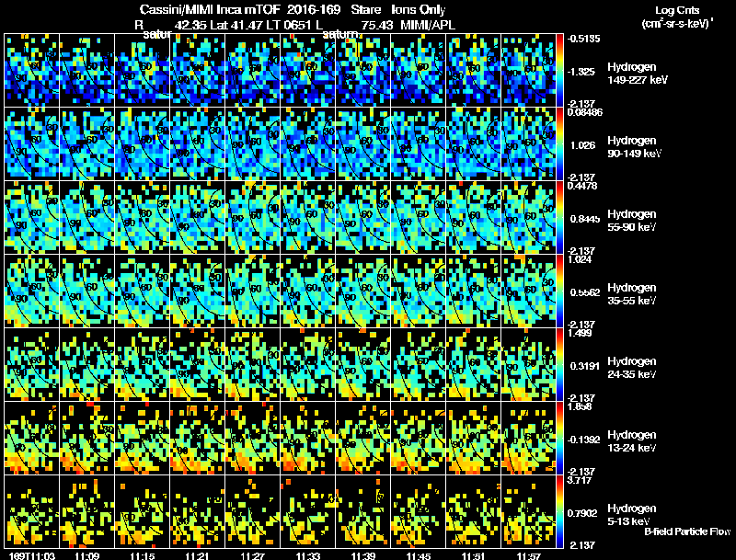Viewport: 736px width, 560px height.
Task: Open the 11:03 top-row hydrogen image panel
Action: [x=32, y=71]
